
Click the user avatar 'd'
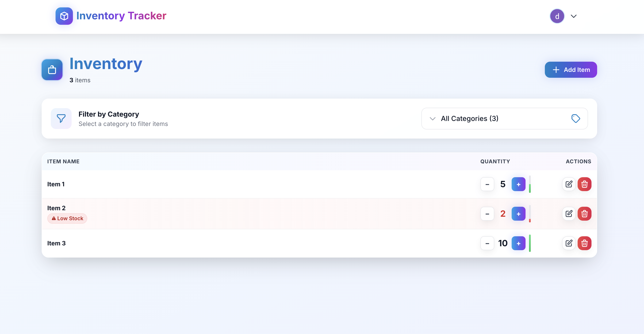[x=557, y=16]
